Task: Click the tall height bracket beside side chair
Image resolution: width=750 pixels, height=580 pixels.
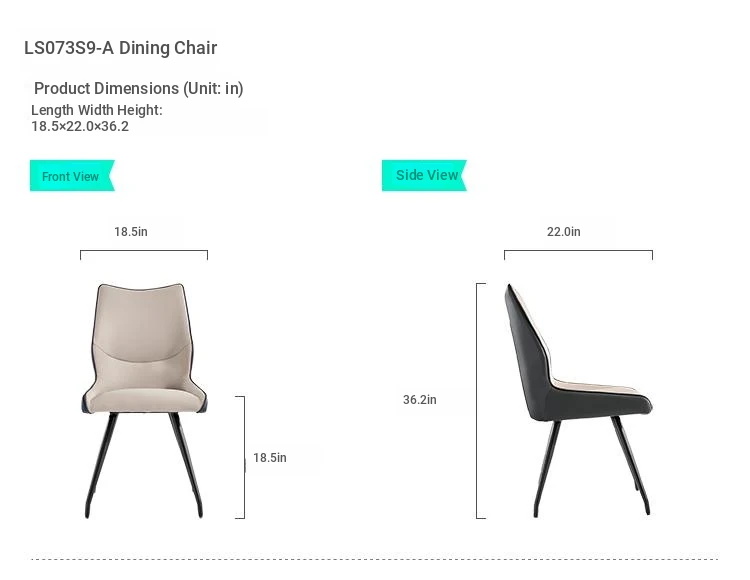Action: 481,401
